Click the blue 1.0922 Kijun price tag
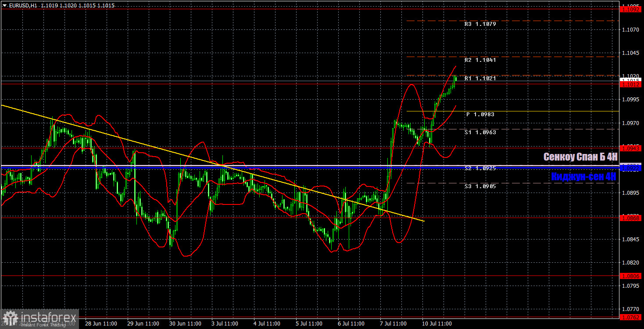Image resolution: width=644 pixels, height=329 pixels. coord(630,168)
